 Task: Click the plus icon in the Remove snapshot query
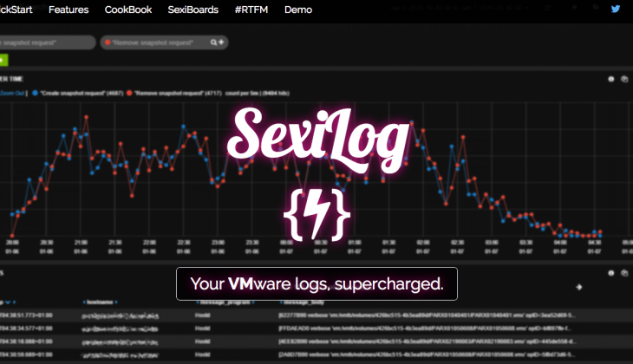pos(221,42)
